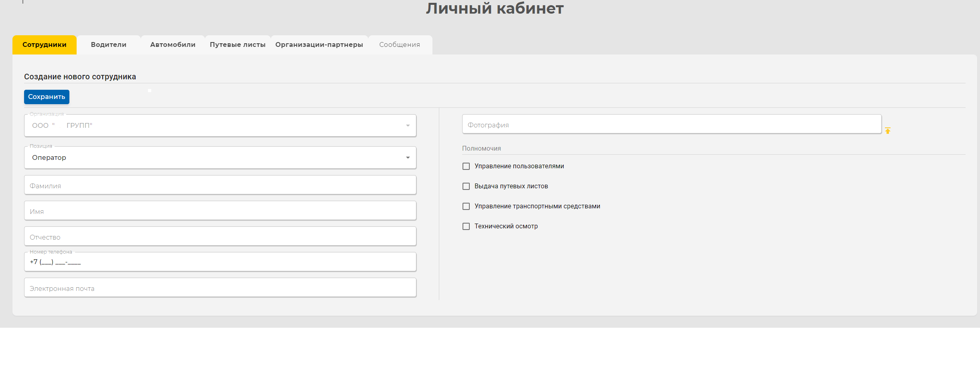
Task: Tick the Технический осмотр checkbox
Action: pyautogui.click(x=466, y=226)
